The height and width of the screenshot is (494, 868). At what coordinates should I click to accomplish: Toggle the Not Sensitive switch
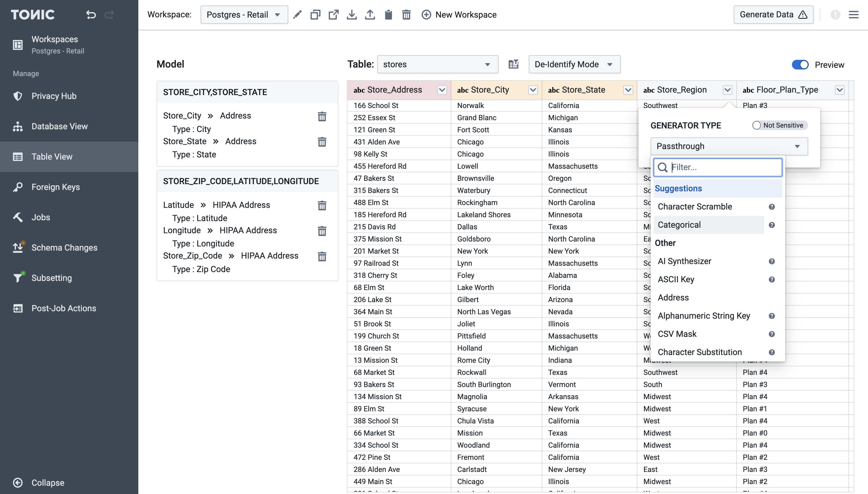click(x=780, y=125)
